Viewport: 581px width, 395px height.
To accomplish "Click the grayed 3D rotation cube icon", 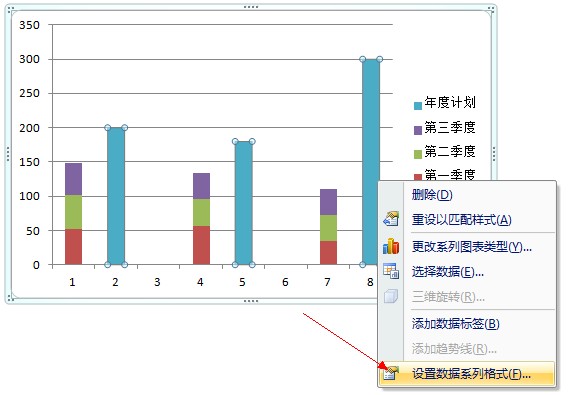I will 391,296.
